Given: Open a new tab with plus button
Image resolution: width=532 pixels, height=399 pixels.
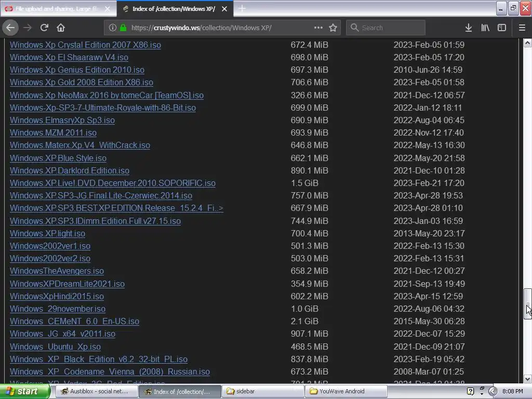Looking at the screenshot, I should [242, 8].
